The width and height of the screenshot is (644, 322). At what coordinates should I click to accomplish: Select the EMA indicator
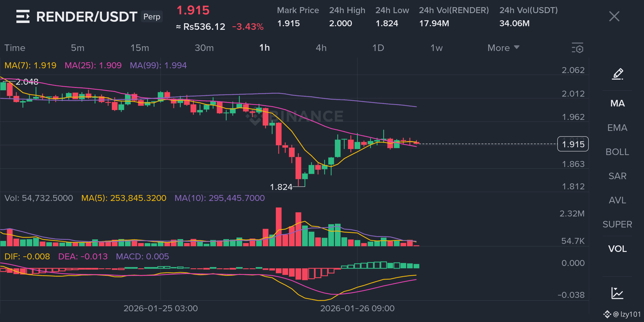coord(617,128)
